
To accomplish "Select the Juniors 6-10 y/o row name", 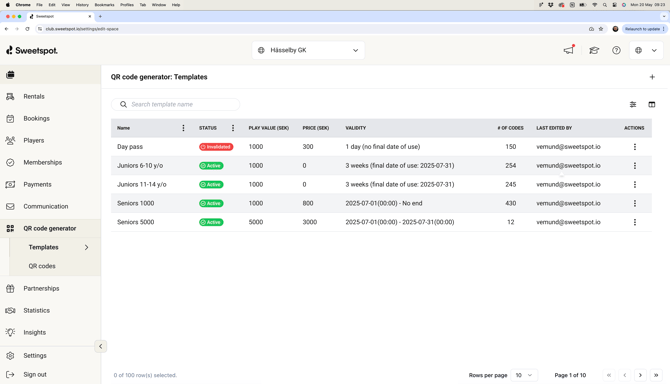I will click(x=140, y=166).
